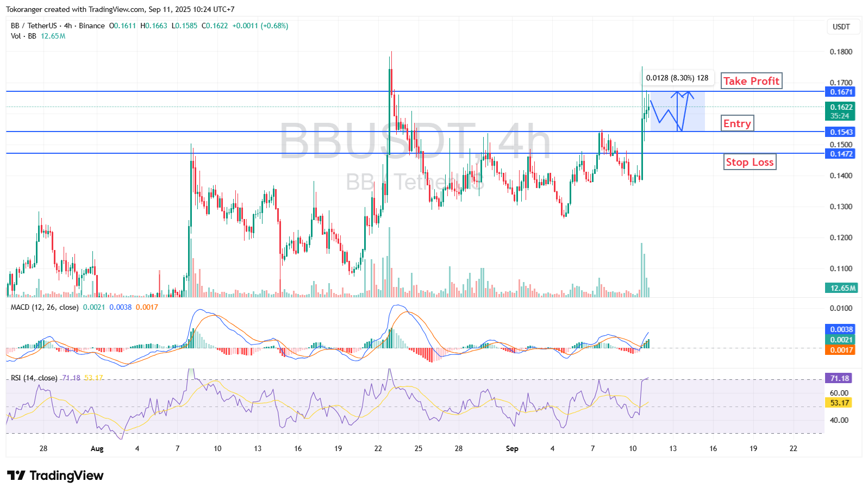Click the H0.1663 high value in header
The height and width of the screenshot is (494, 868).
point(153,26)
